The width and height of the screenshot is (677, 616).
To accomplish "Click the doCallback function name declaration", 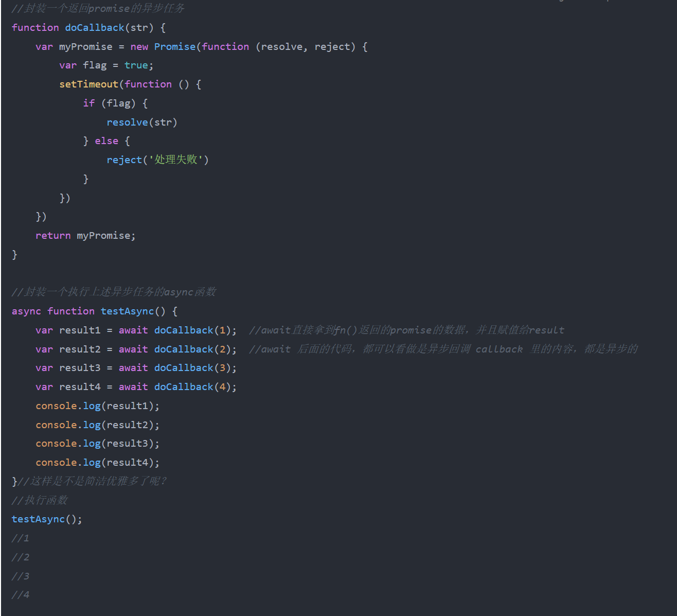I will [95, 27].
